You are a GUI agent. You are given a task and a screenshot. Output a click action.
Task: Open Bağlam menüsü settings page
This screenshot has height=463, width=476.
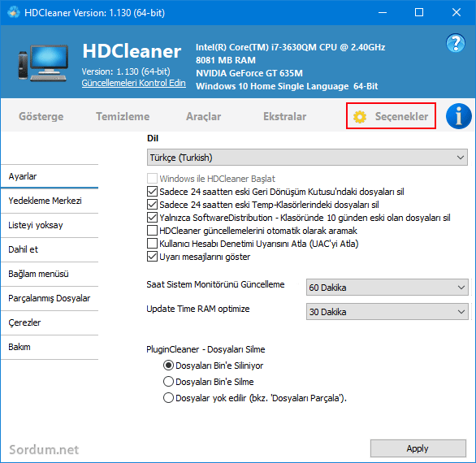[50, 274]
